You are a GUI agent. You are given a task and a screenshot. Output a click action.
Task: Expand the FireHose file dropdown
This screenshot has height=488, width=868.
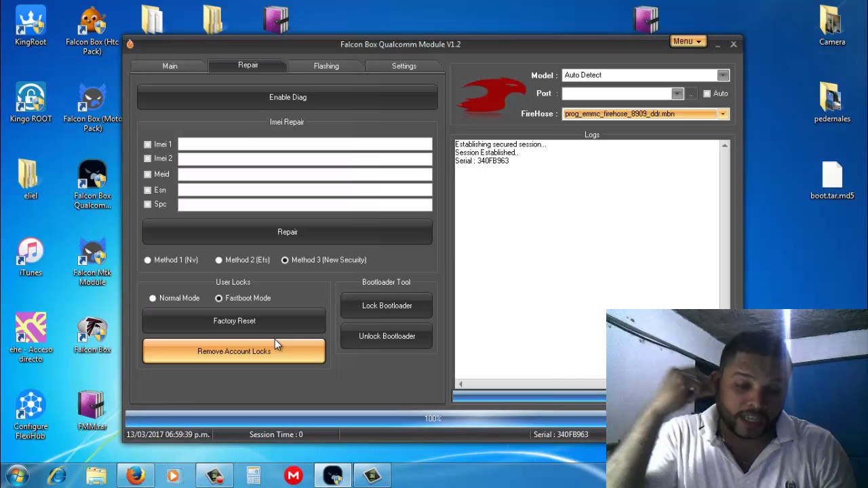click(723, 114)
